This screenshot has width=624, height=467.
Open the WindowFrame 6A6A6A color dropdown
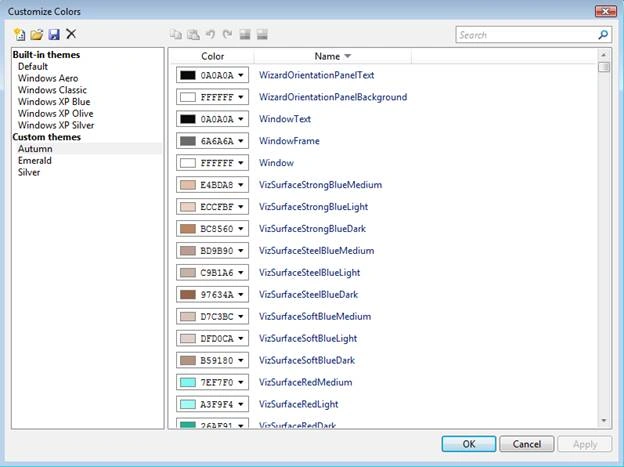[241, 141]
